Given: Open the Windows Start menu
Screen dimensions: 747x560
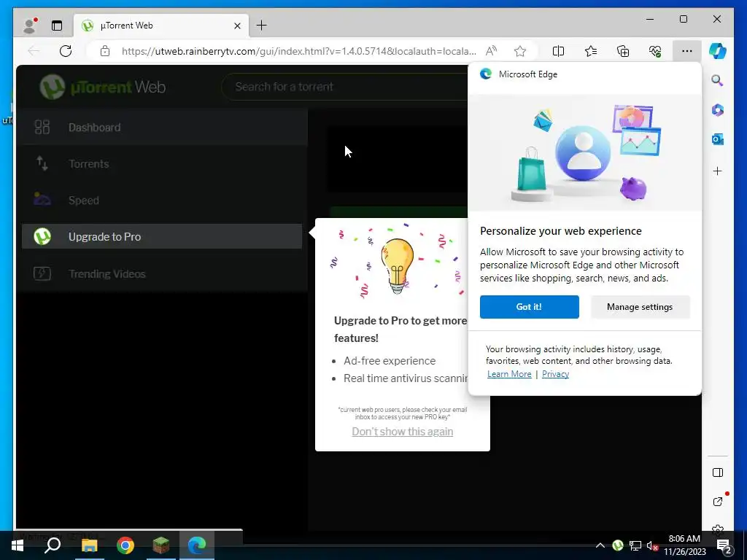Looking at the screenshot, I should point(18,545).
